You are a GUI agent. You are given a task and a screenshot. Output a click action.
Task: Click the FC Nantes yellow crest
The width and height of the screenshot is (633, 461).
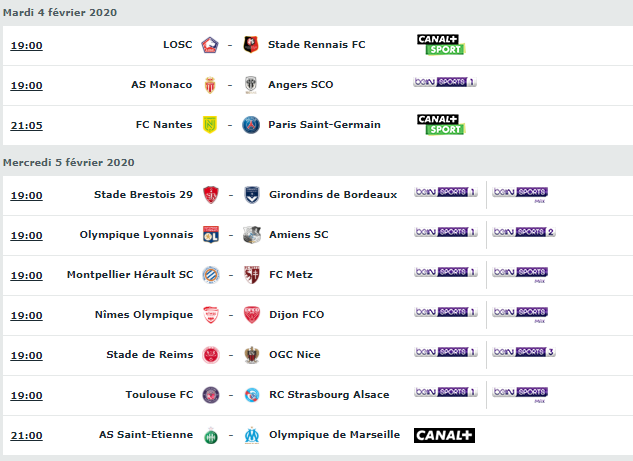click(210, 125)
